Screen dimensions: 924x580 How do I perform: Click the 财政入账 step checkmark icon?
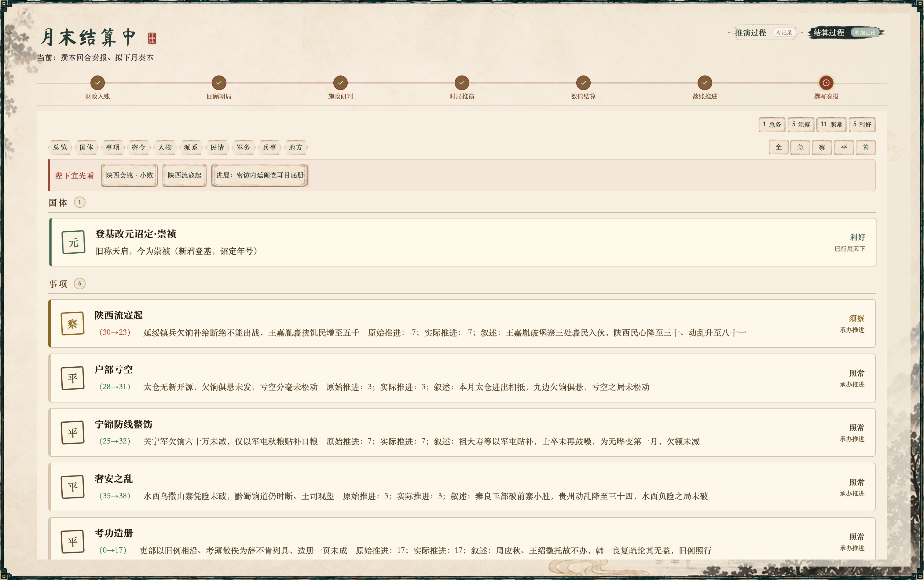97,83
